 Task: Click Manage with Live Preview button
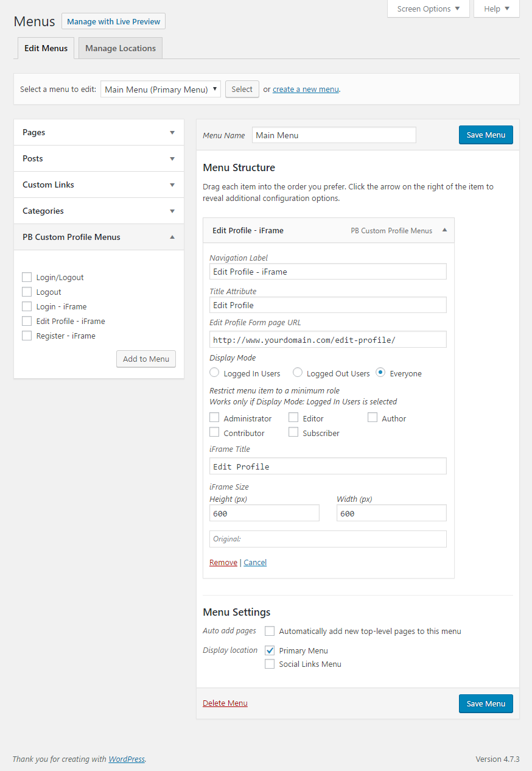(x=113, y=21)
